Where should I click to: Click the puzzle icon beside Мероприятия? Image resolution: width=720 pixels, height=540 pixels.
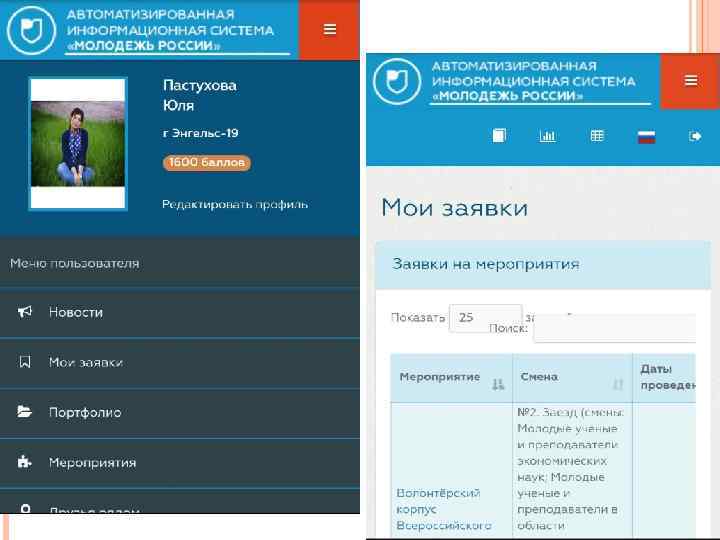pos(24,461)
